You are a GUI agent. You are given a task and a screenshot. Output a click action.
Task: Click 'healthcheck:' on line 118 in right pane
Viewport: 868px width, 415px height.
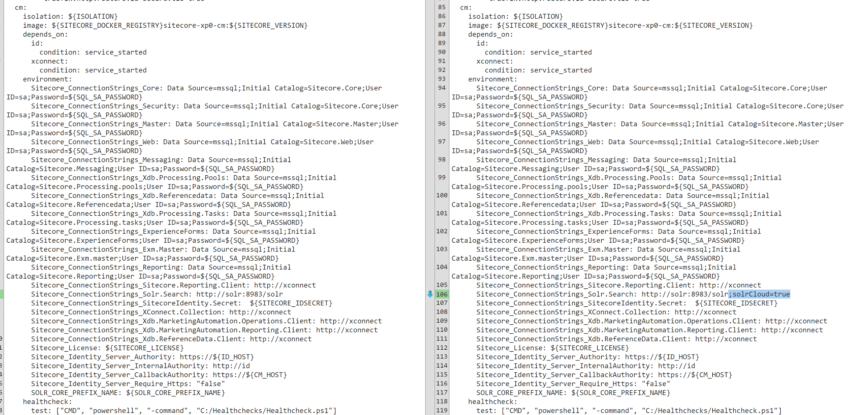click(493, 402)
